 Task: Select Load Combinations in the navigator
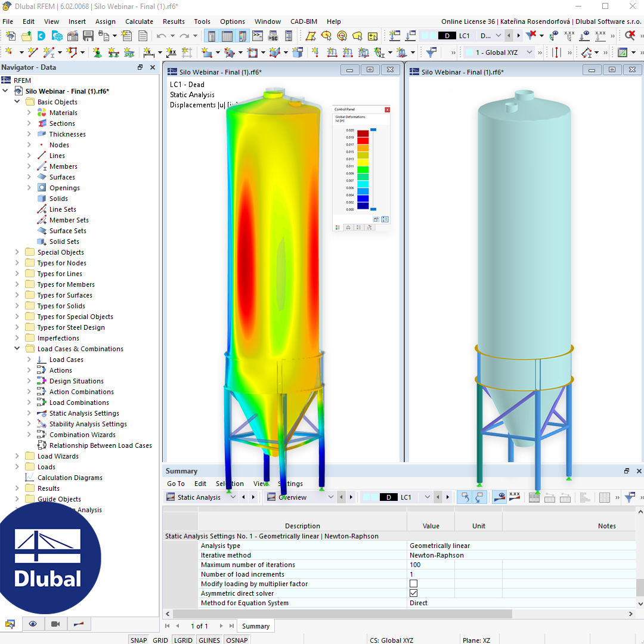click(x=79, y=402)
